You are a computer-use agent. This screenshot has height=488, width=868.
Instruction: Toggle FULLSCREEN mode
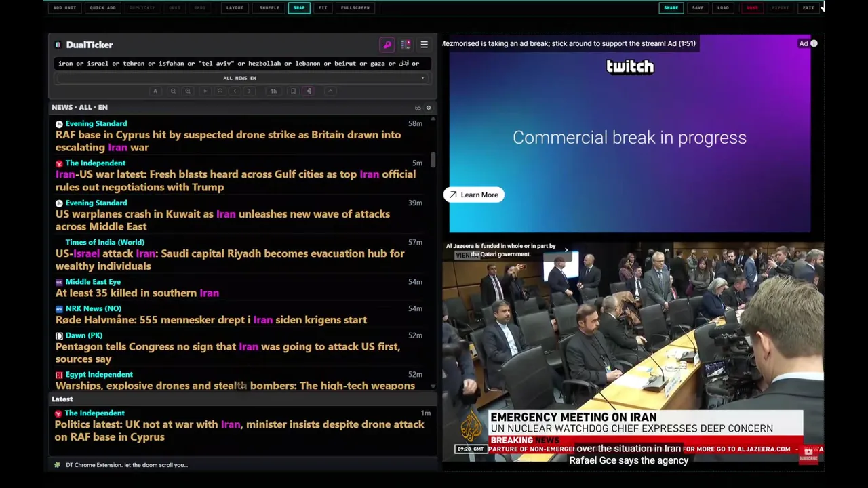coord(355,8)
